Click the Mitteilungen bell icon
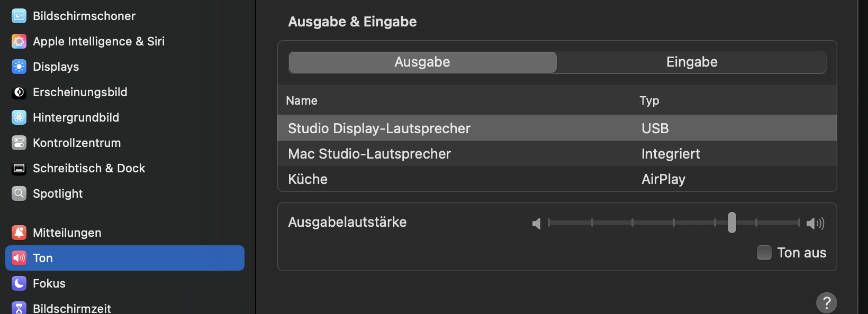 click(19, 233)
